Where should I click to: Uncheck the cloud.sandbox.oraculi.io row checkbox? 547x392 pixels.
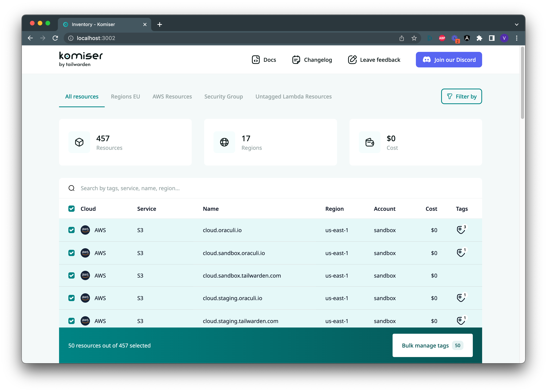click(71, 253)
